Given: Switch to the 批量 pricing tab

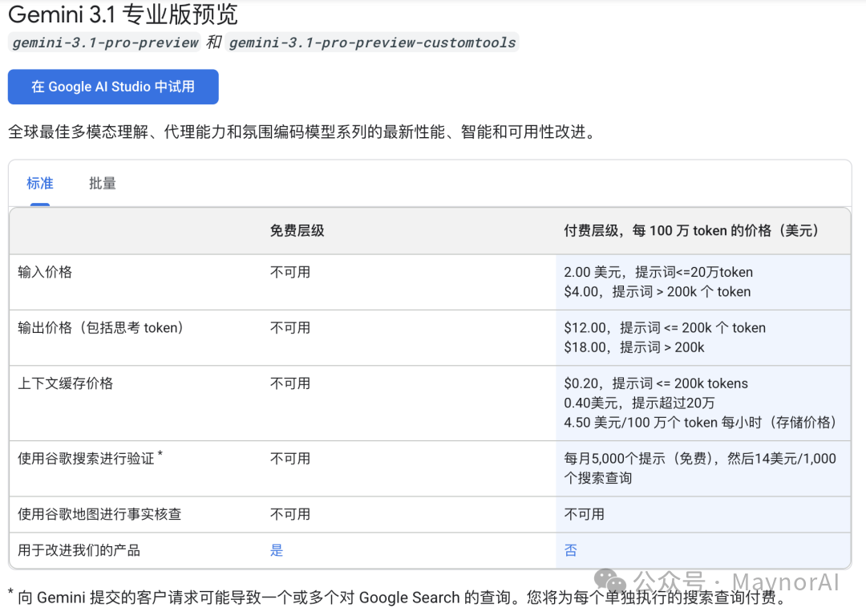Looking at the screenshot, I should [102, 183].
